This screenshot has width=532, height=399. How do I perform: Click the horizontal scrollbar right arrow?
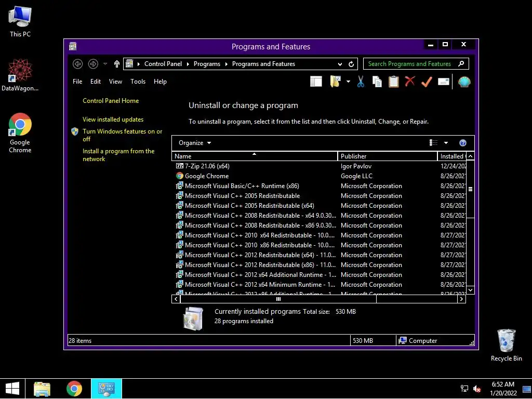(461, 299)
